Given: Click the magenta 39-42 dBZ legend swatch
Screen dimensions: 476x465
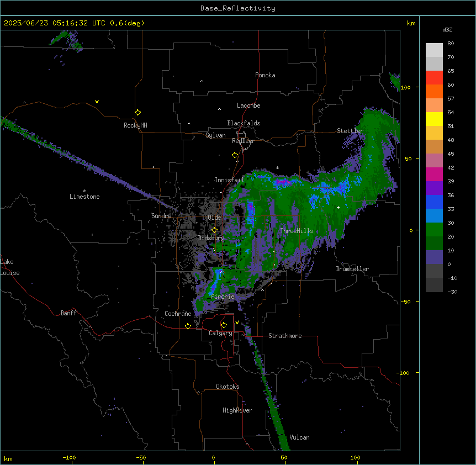Looking at the screenshot, I should pyautogui.click(x=434, y=174).
